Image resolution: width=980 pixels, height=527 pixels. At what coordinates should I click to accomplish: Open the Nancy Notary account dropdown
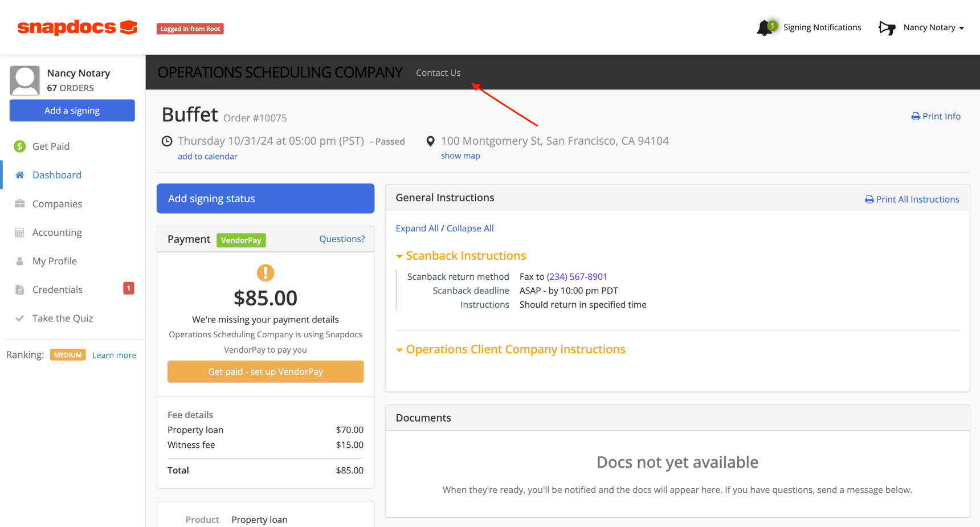933,27
